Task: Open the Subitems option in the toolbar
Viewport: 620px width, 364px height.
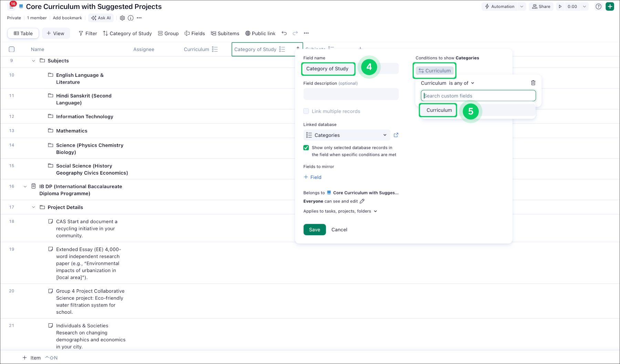Action: tap(225, 33)
